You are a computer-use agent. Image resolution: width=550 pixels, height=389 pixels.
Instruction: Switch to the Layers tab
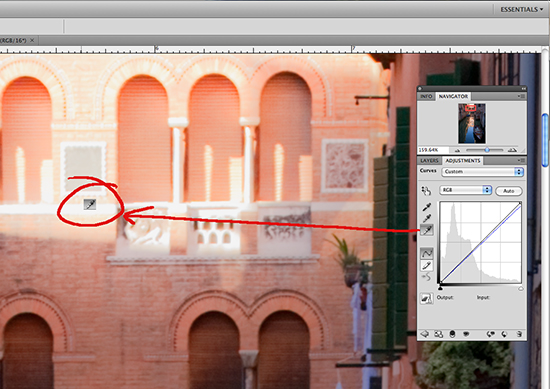click(429, 160)
